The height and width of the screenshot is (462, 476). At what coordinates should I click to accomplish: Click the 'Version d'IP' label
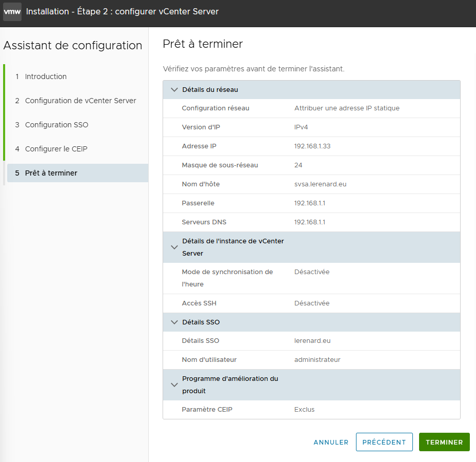click(x=201, y=127)
